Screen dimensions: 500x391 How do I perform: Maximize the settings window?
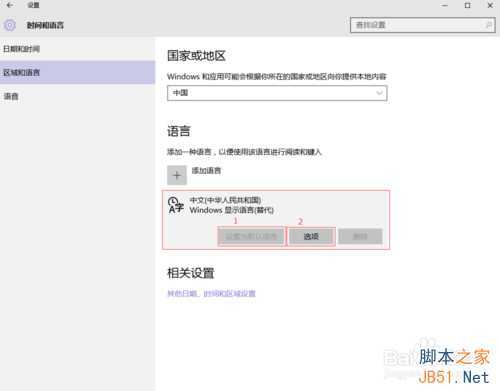(468, 5)
